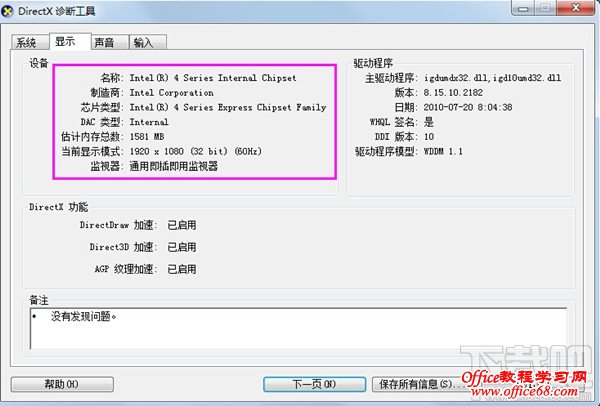The image size is (600, 406).
Task: Click the AGP 纹理加速 已启用 status
Action: (x=182, y=269)
